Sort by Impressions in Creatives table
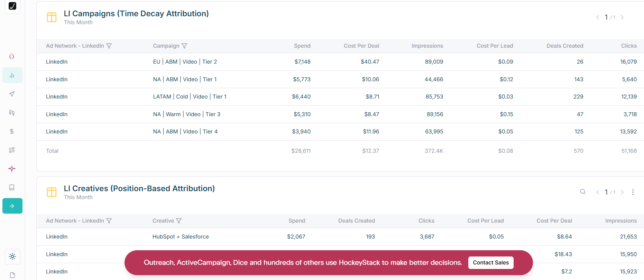644x280 pixels. point(621,221)
